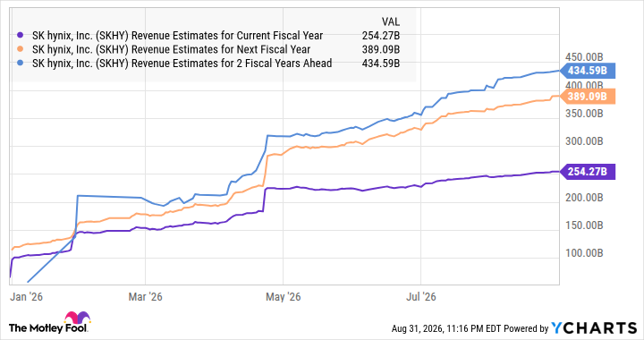Click the 200.00B y-axis label
Image resolution: width=644 pixels, height=340 pixels.
pyautogui.click(x=584, y=198)
